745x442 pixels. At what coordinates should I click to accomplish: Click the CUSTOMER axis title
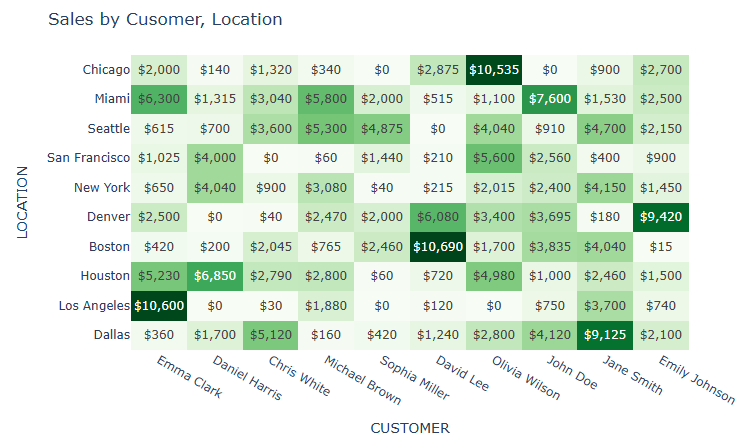click(x=410, y=428)
